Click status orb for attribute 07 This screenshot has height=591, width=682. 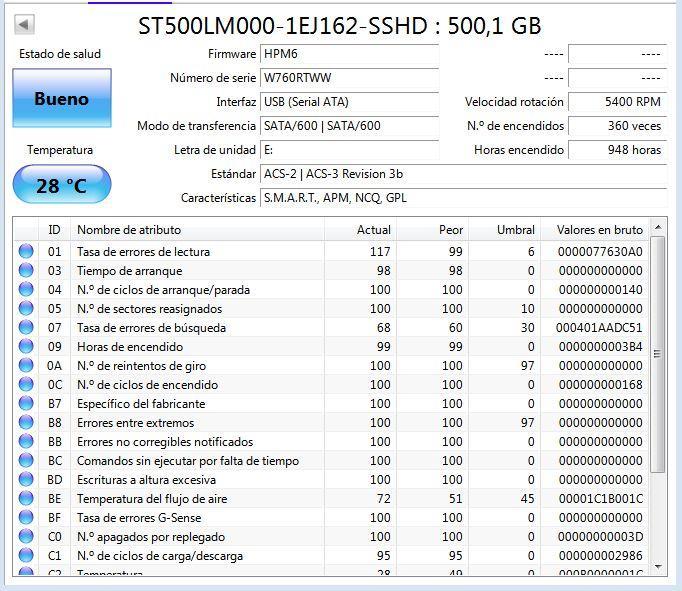pos(26,327)
